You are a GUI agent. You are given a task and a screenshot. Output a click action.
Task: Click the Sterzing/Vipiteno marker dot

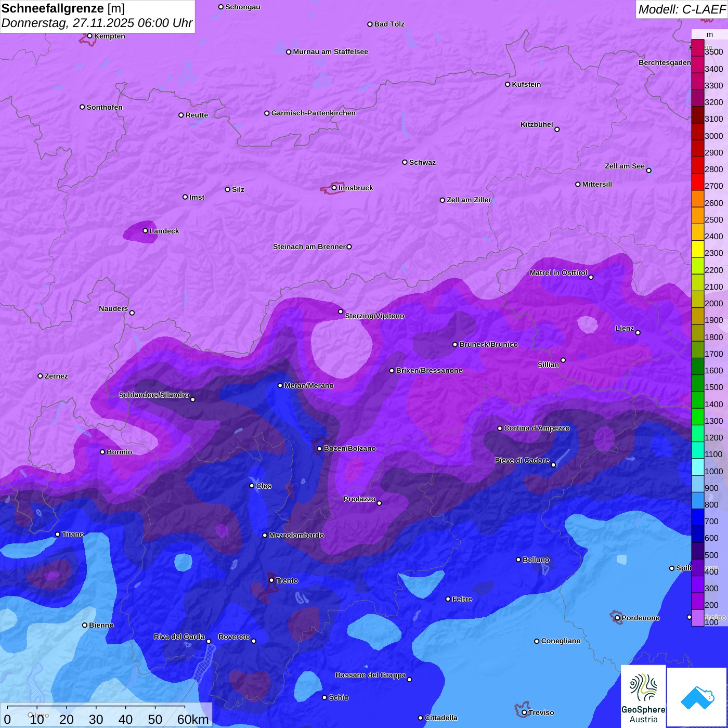point(341,311)
